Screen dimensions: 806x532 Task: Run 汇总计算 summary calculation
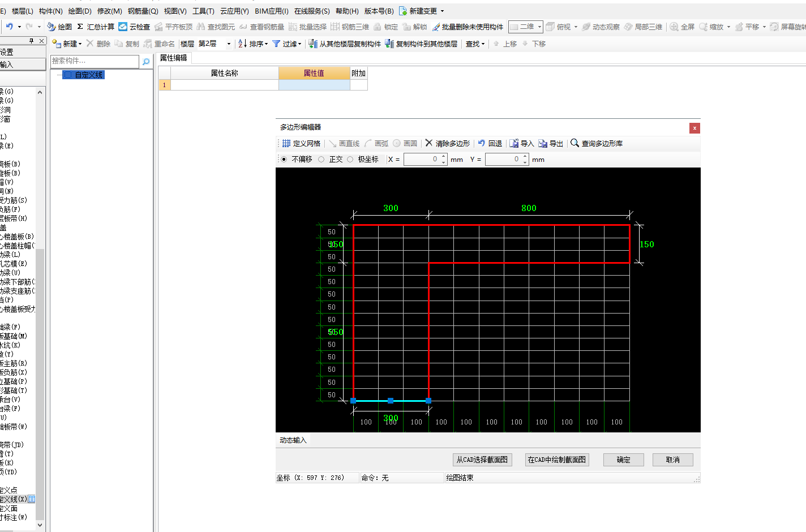tap(95, 27)
